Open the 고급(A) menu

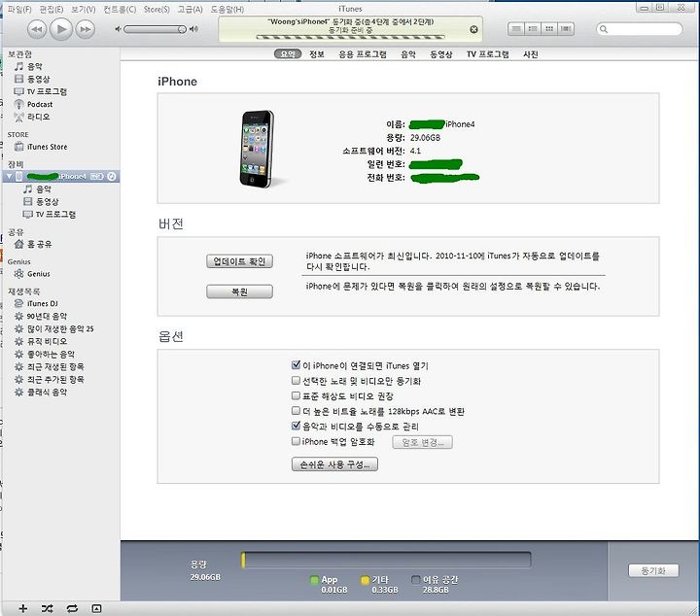(191, 10)
